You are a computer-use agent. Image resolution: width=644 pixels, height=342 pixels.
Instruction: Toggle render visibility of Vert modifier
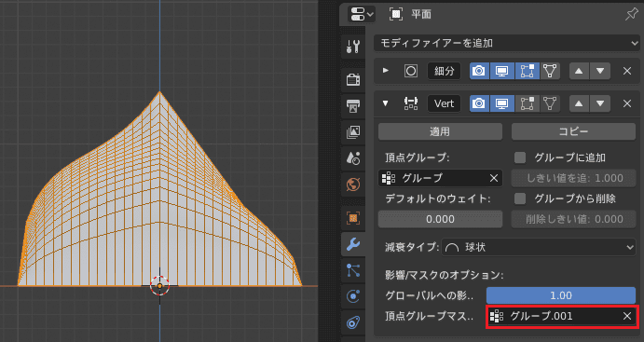[479, 103]
